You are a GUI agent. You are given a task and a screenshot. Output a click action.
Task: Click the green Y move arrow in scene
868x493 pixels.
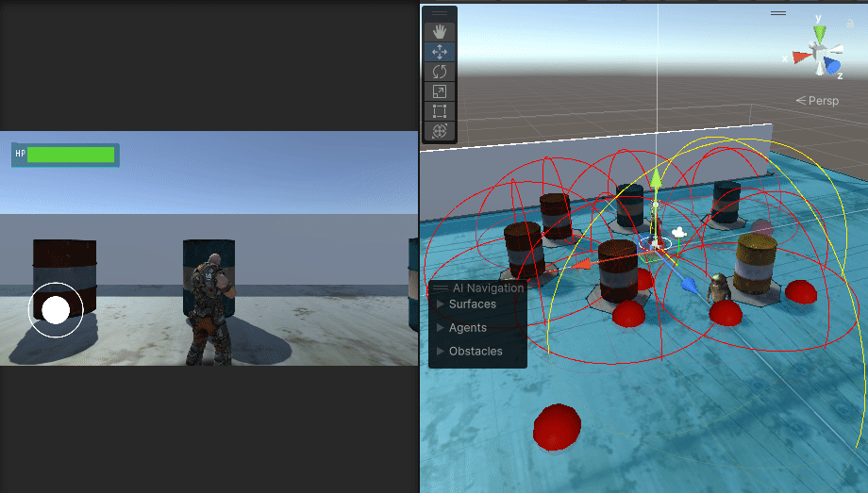(x=656, y=180)
